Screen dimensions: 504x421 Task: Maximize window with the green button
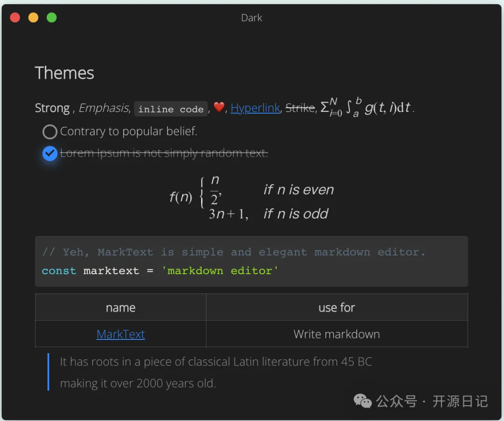tap(51, 18)
